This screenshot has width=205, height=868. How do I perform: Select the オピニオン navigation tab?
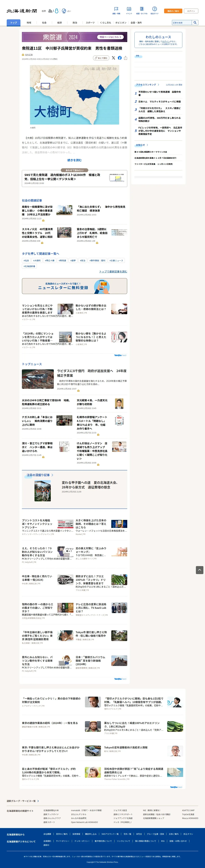[121, 23]
